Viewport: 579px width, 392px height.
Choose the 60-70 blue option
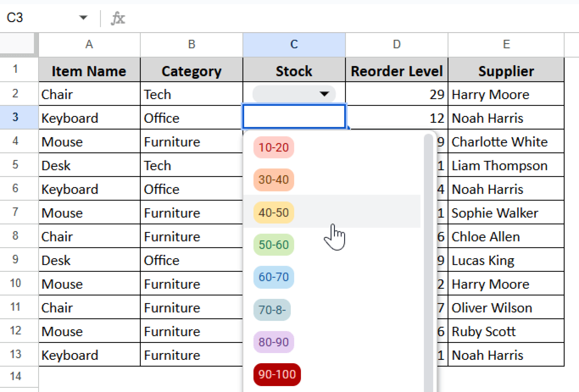click(273, 277)
